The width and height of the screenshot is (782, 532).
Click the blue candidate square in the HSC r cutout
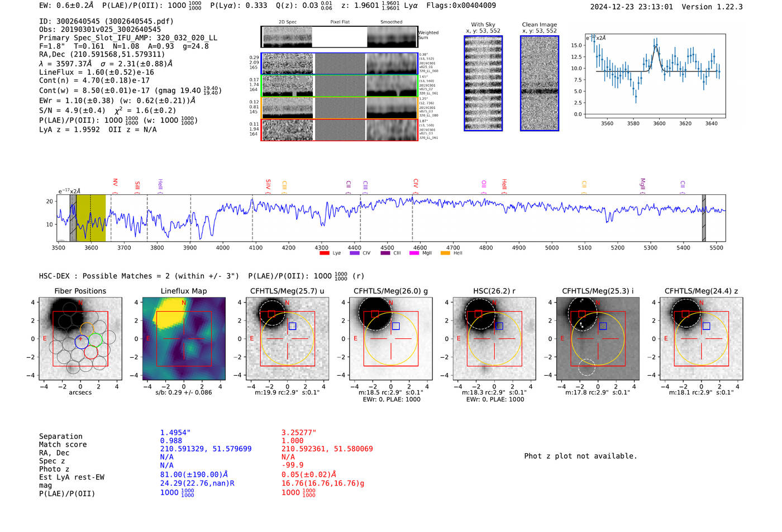499,326
